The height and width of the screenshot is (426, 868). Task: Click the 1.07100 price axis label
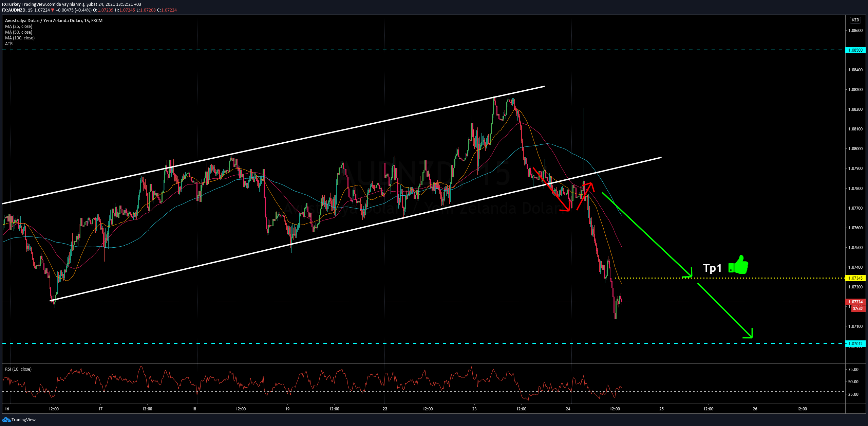pyautogui.click(x=855, y=326)
